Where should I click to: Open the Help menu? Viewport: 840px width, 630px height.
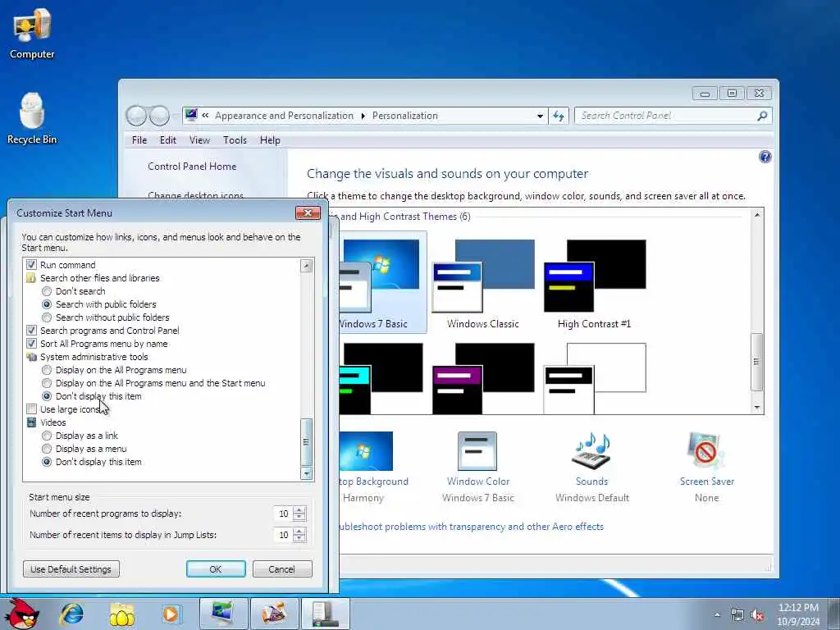270,139
